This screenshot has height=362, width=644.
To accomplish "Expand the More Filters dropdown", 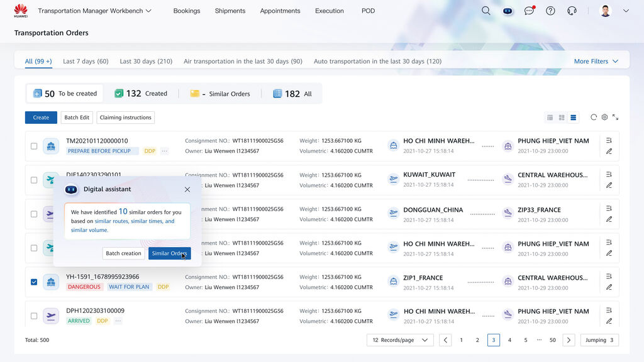I will pyautogui.click(x=596, y=62).
